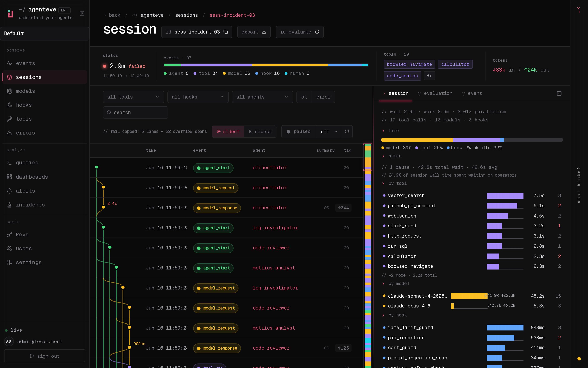Screen dimensions: 588x368
Task: Click AD user avatar
Action: pos(9,341)
